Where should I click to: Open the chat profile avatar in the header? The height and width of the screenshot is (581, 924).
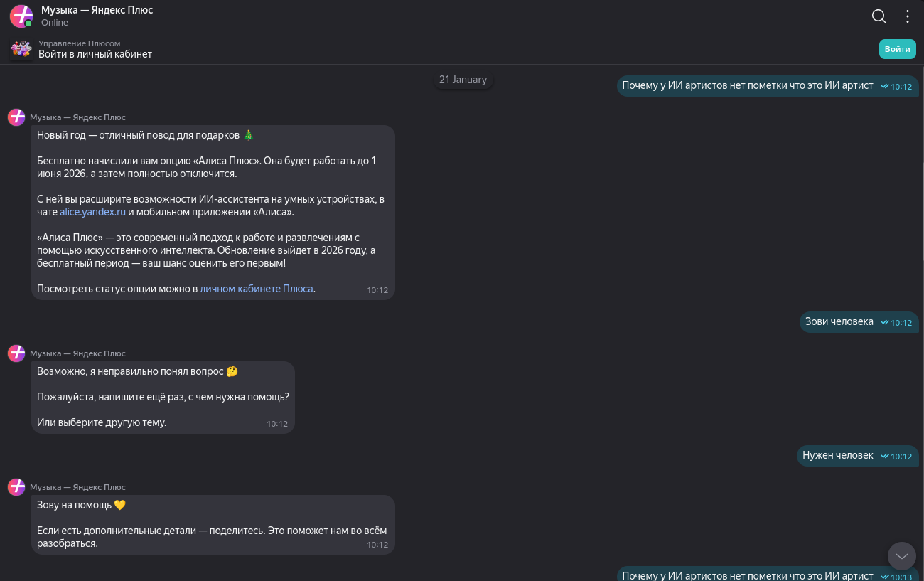(21, 16)
